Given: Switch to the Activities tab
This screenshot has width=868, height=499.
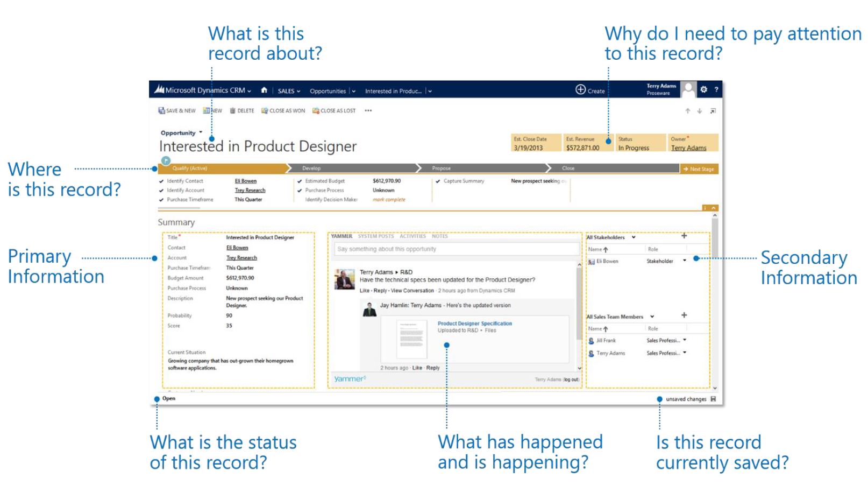Looking at the screenshot, I should pyautogui.click(x=412, y=236).
